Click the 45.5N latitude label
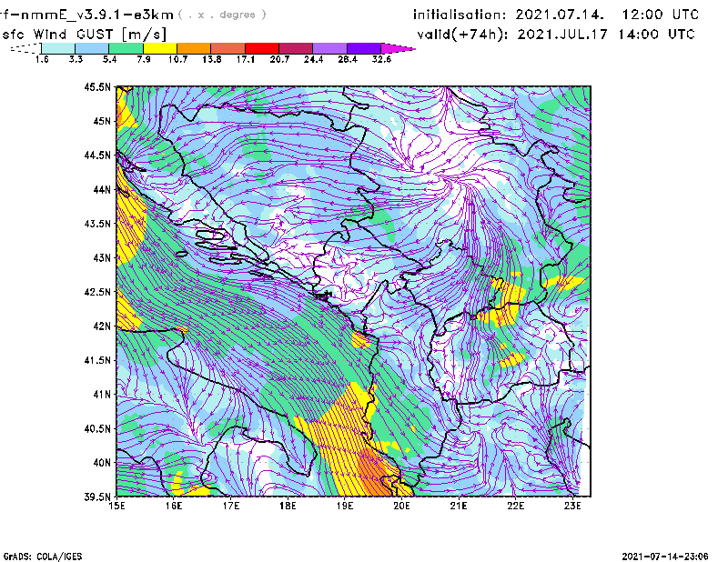The height and width of the screenshot is (562, 728). pyautogui.click(x=97, y=86)
